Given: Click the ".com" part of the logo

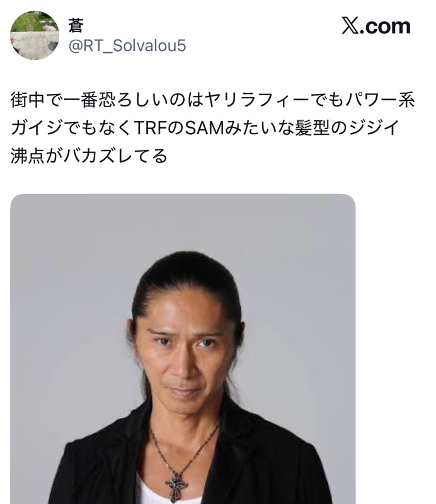Looking at the screenshot, I should (386, 26).
